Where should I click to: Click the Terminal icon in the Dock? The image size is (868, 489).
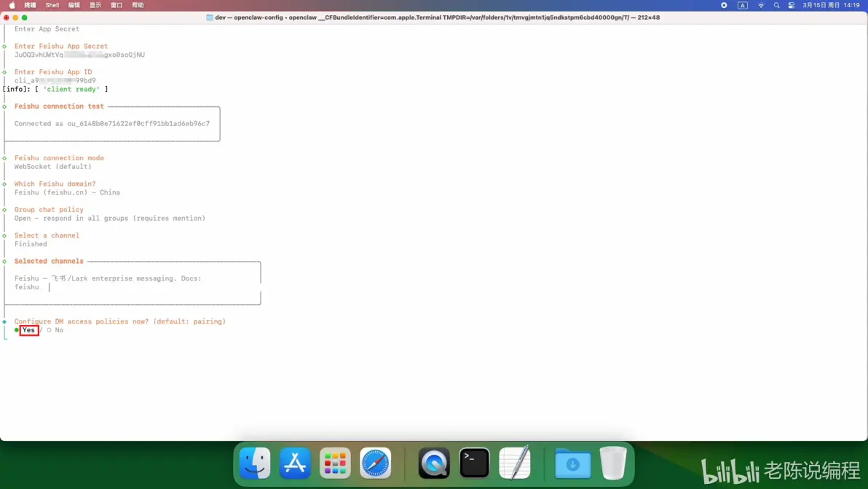tap(474, 463)
